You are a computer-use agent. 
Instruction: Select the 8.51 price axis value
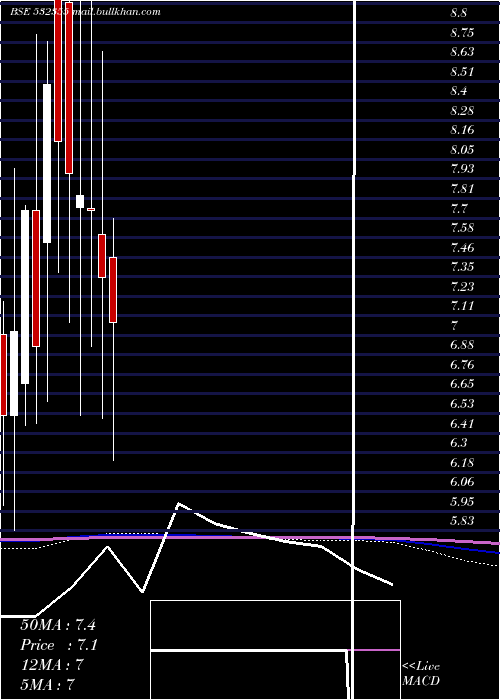coord(462,71)
